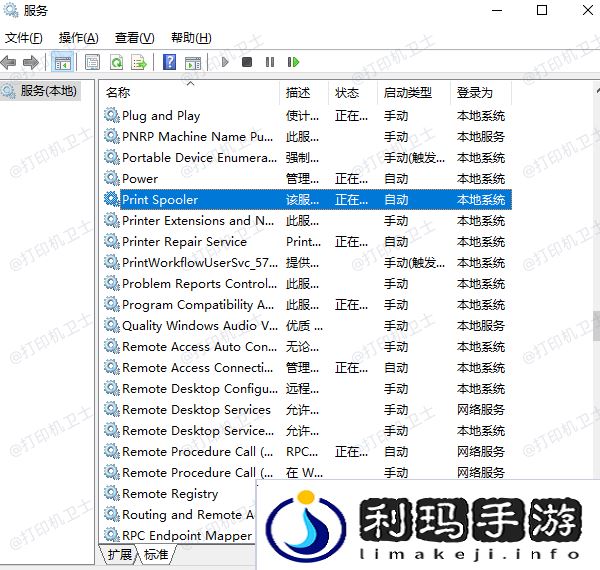The height and width of the screenshot is (570, 600).
Task: Select the Remote Desktop Services row
Action: [307, 410]
